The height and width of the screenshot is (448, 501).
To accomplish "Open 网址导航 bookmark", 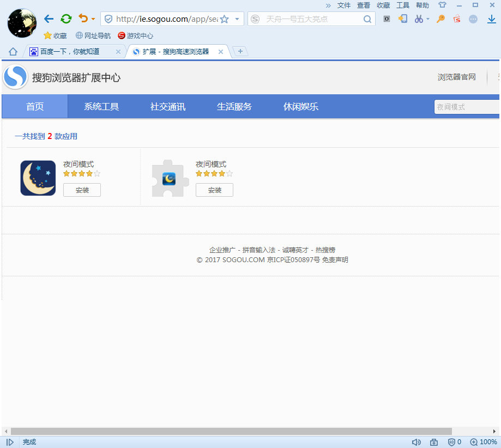I will pyautogui.click(x=93, y=35).
